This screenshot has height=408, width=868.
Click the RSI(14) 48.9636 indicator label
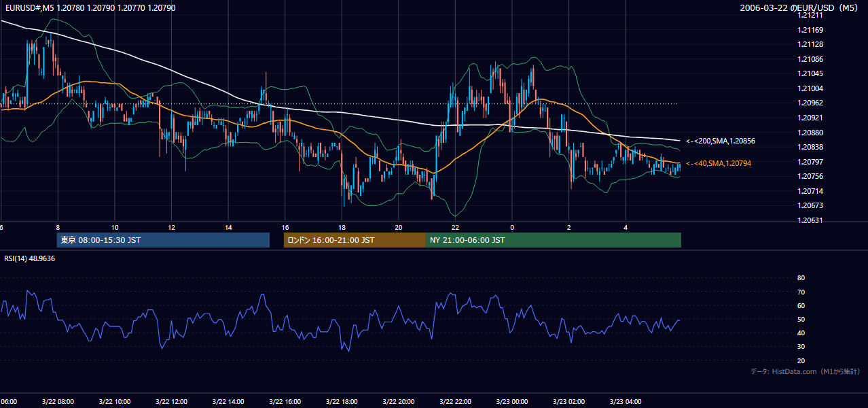tap(30, 258)
